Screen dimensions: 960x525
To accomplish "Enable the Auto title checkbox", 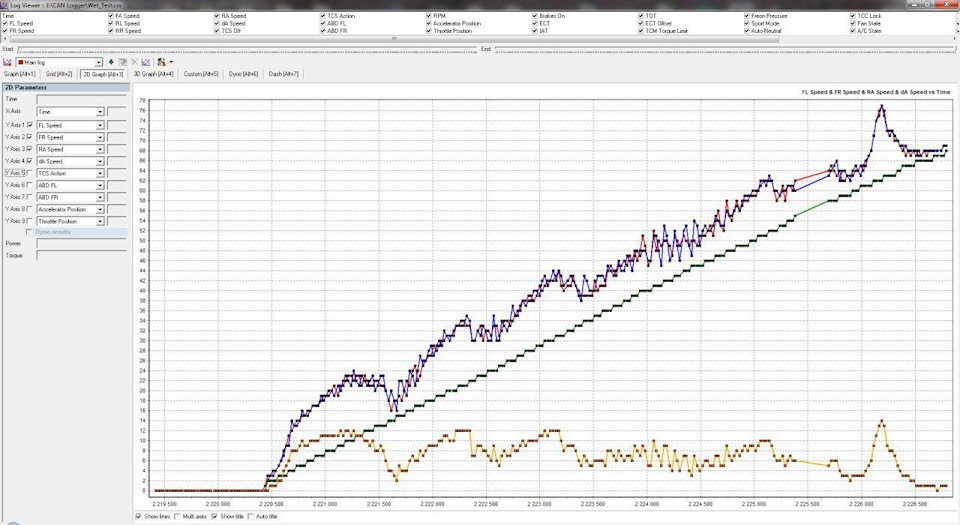I will click(250, 516).
